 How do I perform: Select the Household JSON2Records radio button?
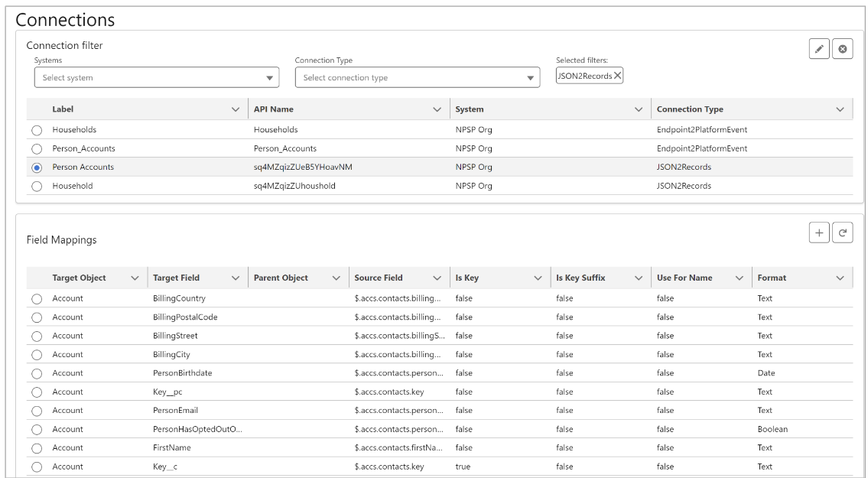(x=36, y=186)
